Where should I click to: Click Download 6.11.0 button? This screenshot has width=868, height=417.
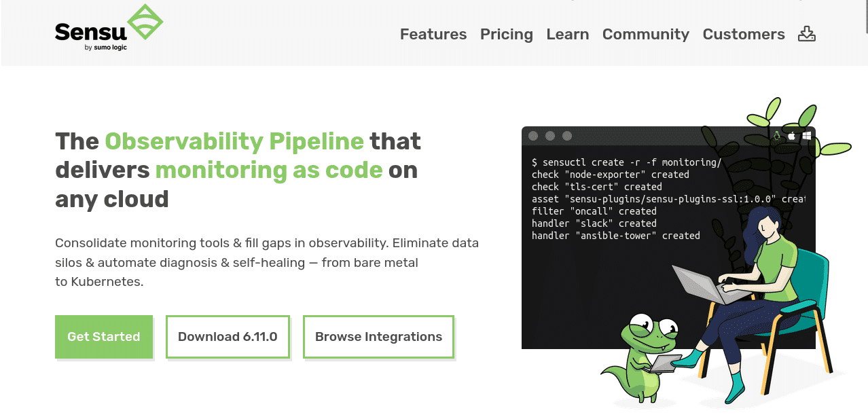[228, 337]
